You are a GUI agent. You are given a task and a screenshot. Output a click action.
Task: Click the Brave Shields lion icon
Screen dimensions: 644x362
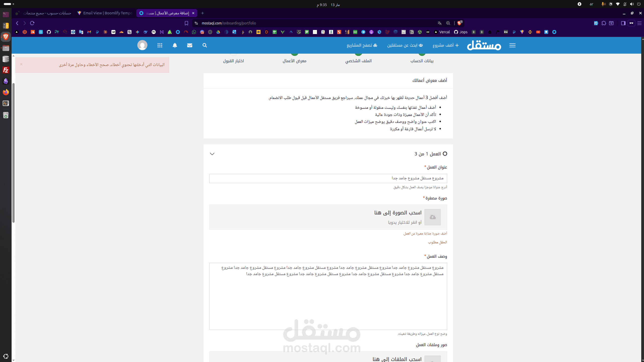click(x=460, y=23)
